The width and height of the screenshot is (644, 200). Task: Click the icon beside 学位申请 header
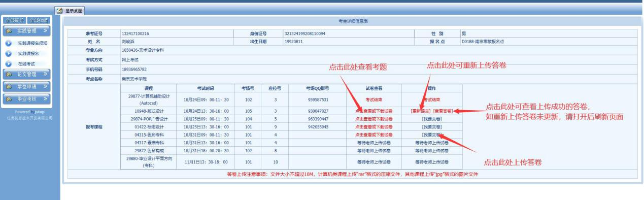click(9, 86)
